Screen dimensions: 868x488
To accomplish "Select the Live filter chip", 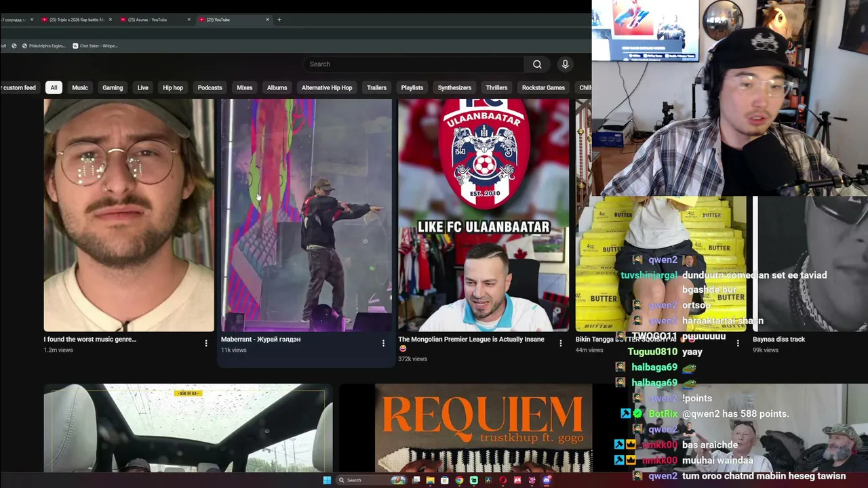I will (142, 87).
